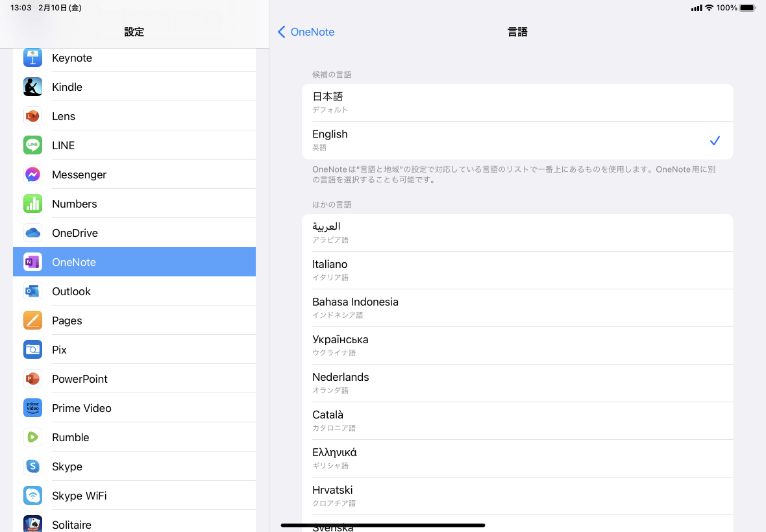Select the LINE app icon

click(x=32, y=145)
